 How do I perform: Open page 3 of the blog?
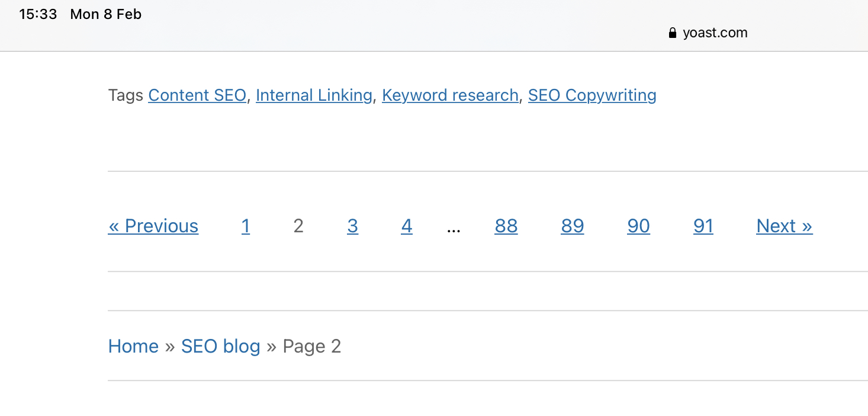point(352,226)
